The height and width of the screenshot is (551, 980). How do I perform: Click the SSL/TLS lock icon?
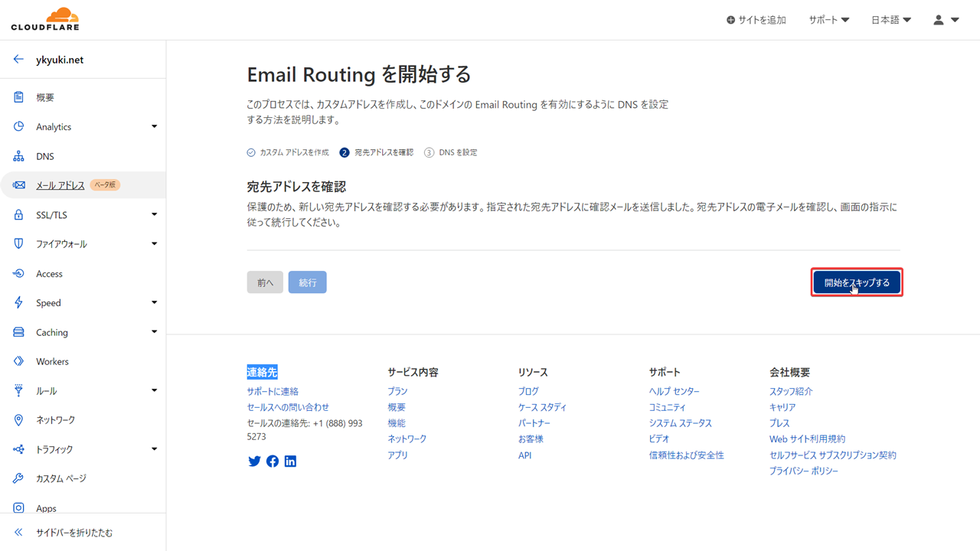(18, 215)
